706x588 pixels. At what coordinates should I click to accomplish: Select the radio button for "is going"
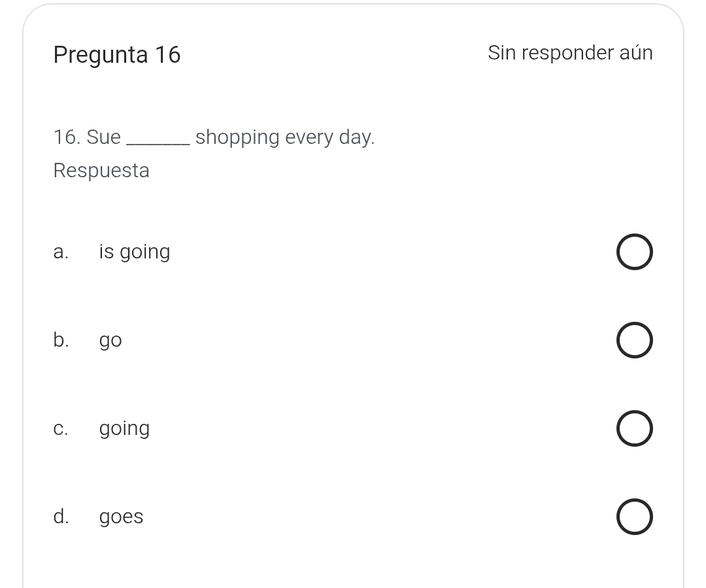coord(634,252)
